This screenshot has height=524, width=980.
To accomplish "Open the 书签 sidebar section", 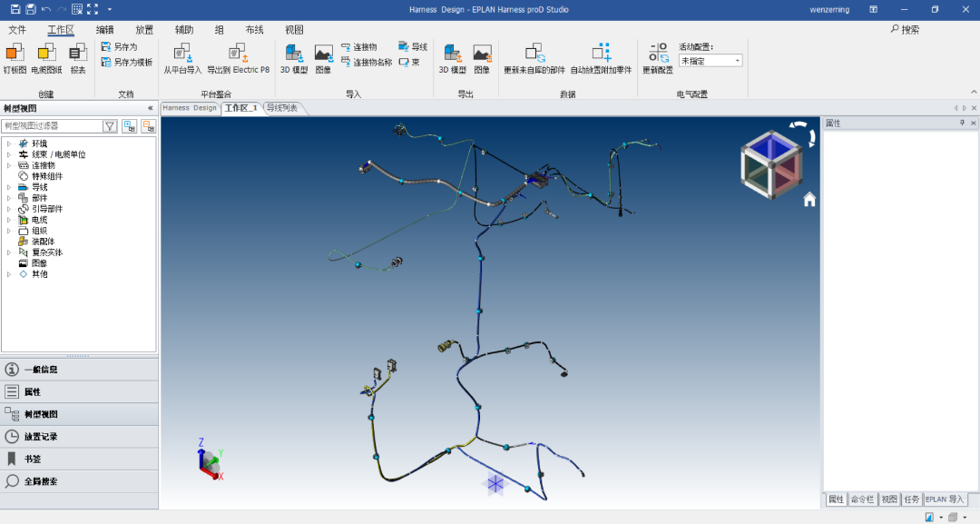I will click(79, 459).
